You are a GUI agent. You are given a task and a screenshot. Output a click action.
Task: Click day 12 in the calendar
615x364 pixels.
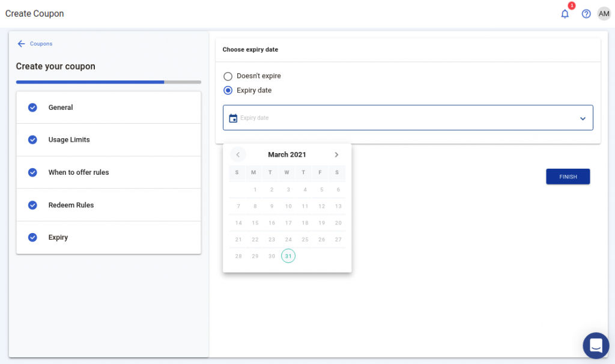pos(322,206)
